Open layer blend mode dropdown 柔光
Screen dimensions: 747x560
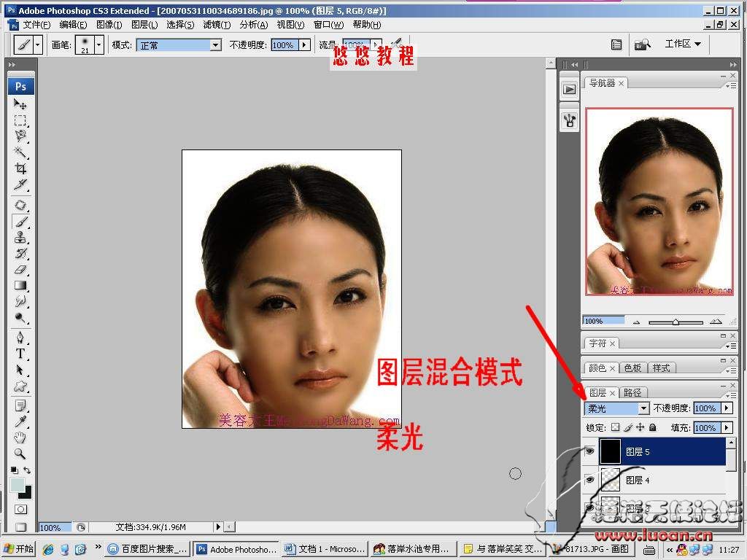click(643, 408)
